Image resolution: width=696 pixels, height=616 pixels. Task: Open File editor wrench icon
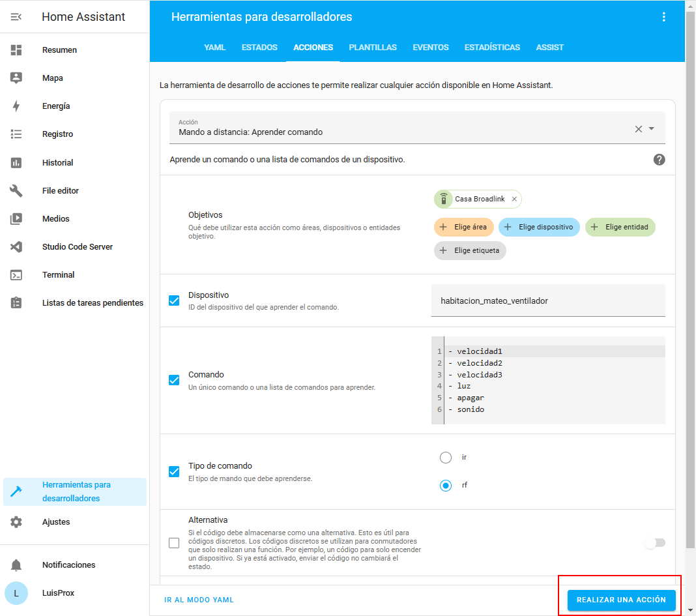point(16,190)
